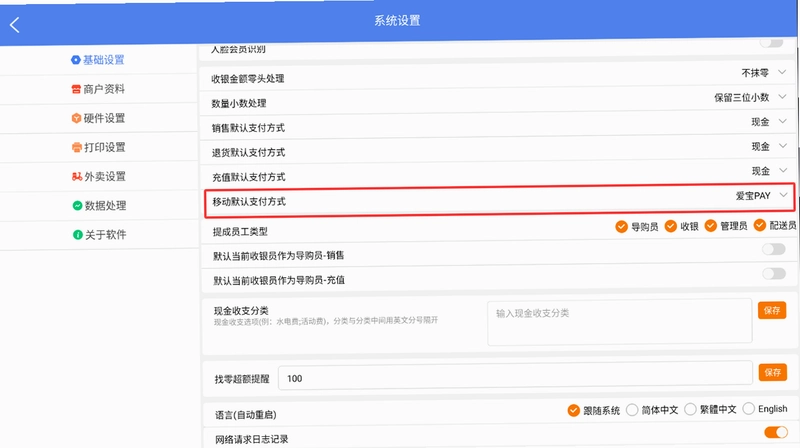Select the 简体中文 language option
800x448 pixels.
(x=632, y=410)
